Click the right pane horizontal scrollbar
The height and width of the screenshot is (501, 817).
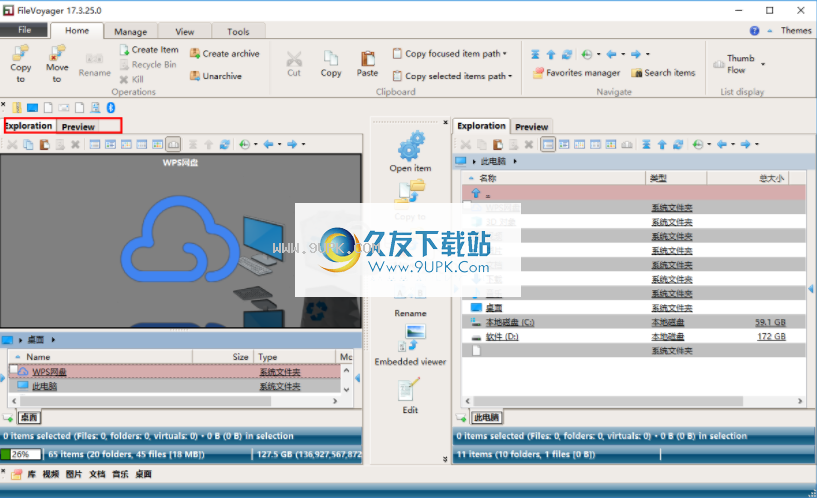pyautogui.click(x=608, y=402)
